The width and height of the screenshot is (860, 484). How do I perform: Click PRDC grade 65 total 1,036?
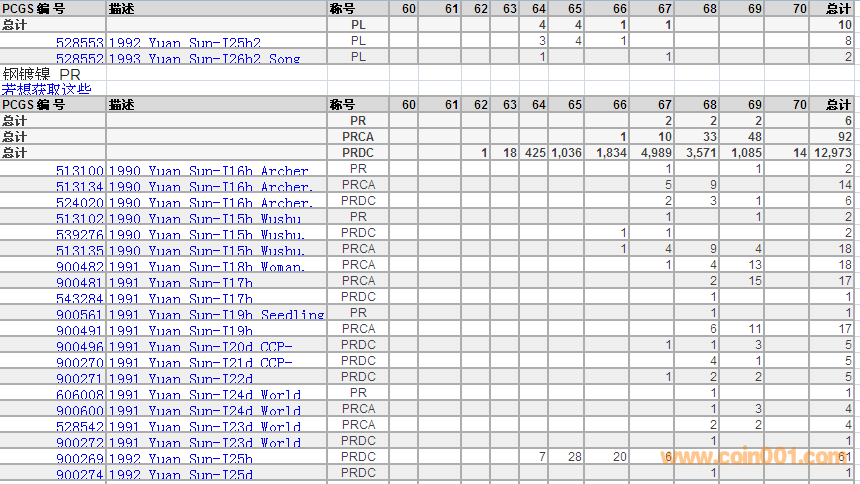[x=565, y=153]
